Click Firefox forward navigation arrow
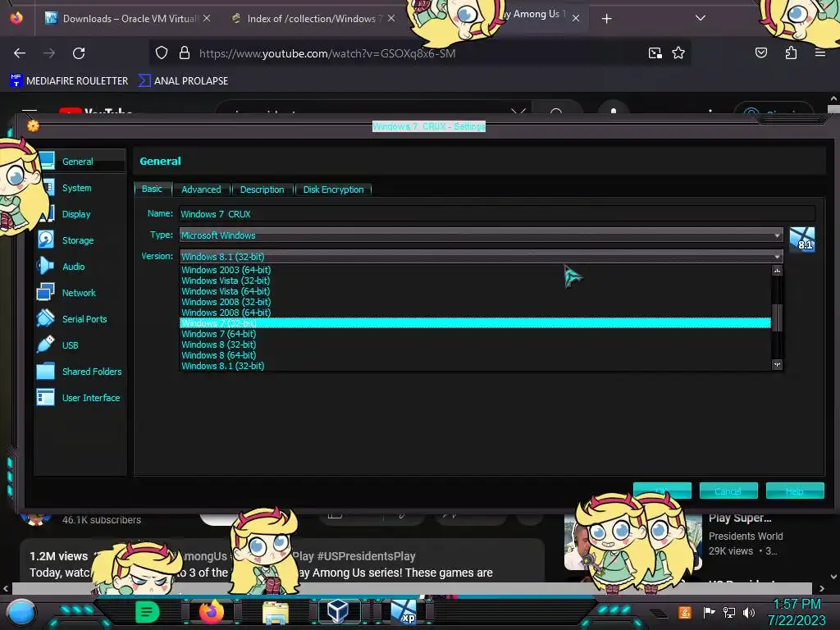This screenshot has height=630, width=840. [x=48, y=53]
